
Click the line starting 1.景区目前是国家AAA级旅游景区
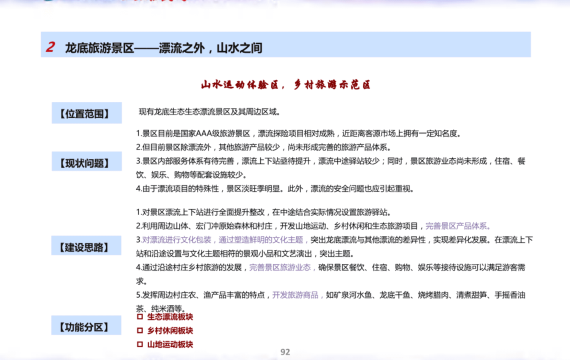click(299, 133)
